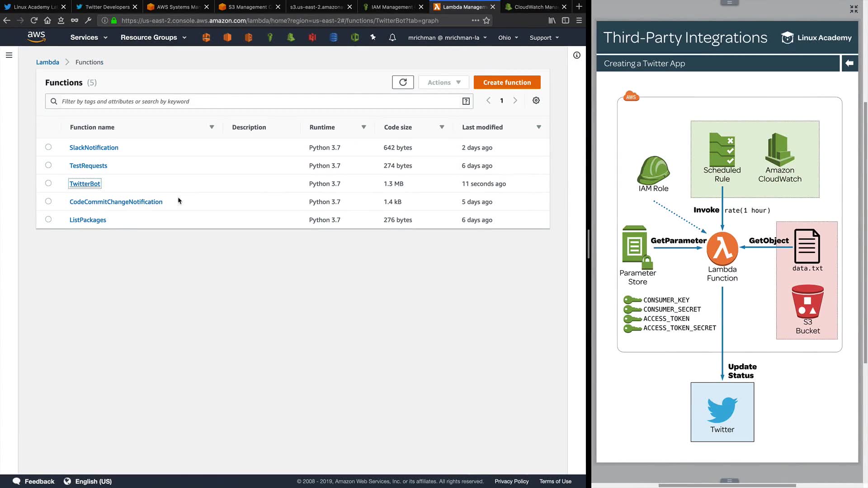Open the page info circle icon
The height and width of the screenshot is (488, 868).
[576, 55]
